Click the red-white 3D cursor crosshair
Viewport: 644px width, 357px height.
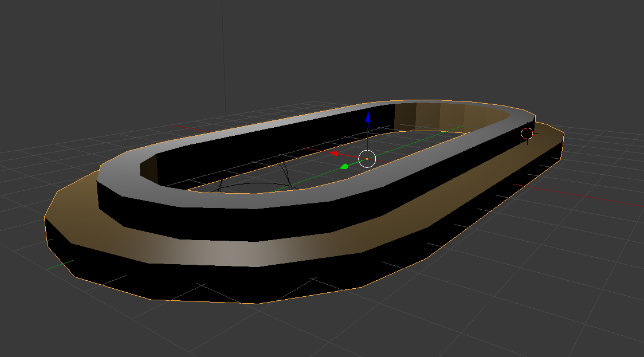(527, 134)
